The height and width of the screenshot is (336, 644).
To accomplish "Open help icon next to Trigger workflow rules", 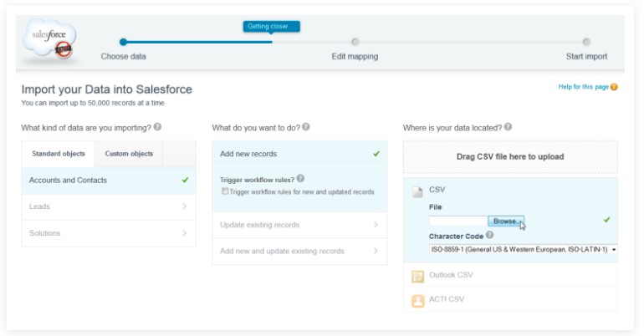I will coord(300,179).
